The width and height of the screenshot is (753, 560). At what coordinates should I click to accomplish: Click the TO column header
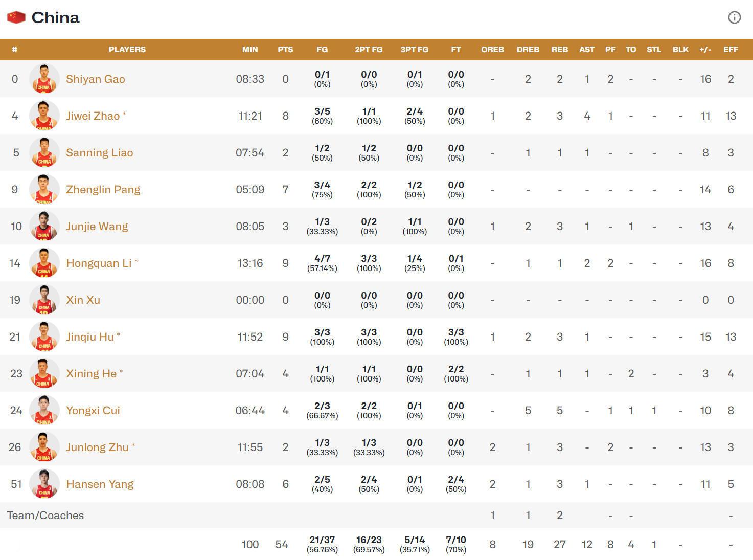point(631,50)
